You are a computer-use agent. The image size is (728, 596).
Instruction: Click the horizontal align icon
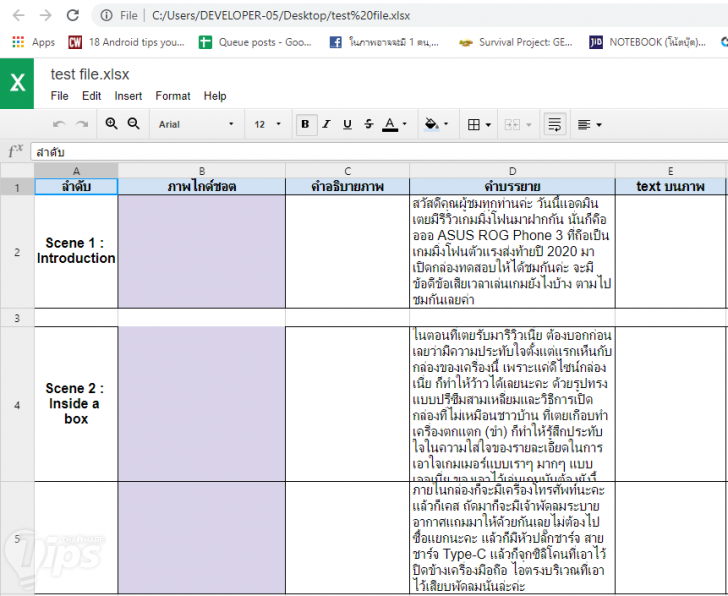click(584, 124)
